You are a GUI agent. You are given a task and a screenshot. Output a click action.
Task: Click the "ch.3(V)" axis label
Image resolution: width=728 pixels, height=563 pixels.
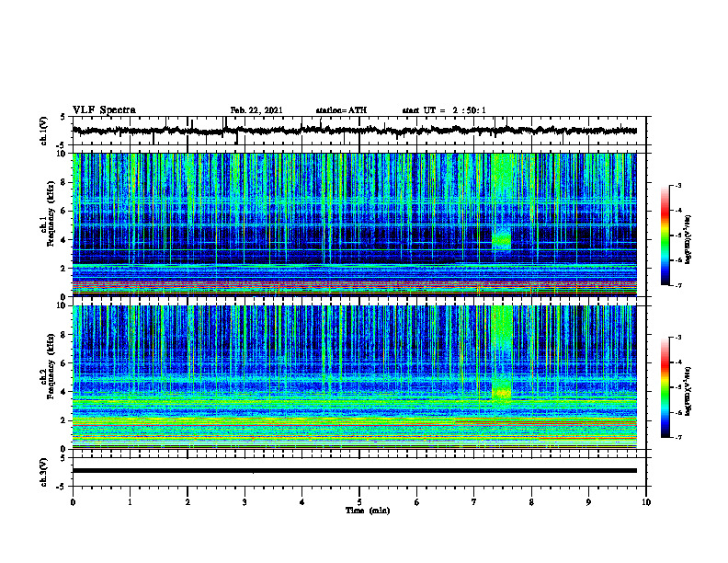point(44,472)
